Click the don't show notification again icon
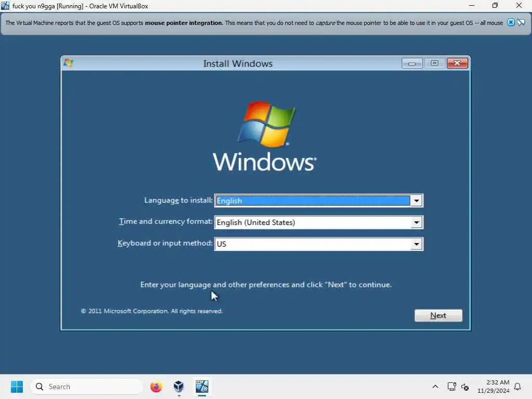Image resolution: width=532 pixels, height=399 pixels. click(521, 22)
